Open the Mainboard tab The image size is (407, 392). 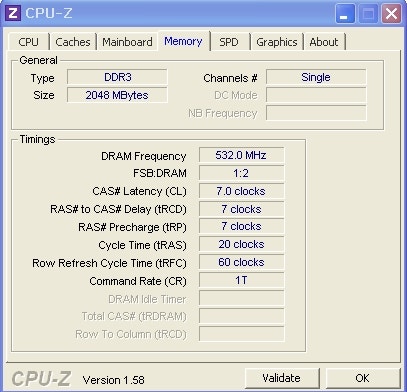[127, 42]
